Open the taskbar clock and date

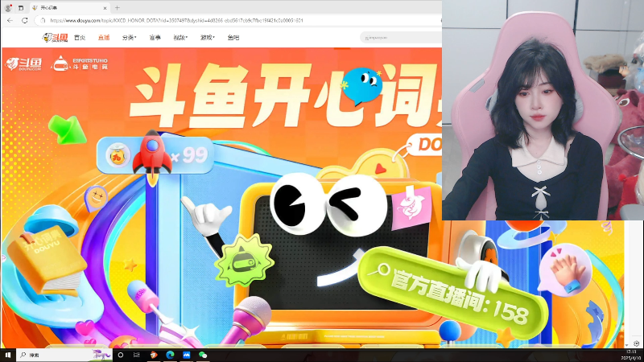point(631,355)
